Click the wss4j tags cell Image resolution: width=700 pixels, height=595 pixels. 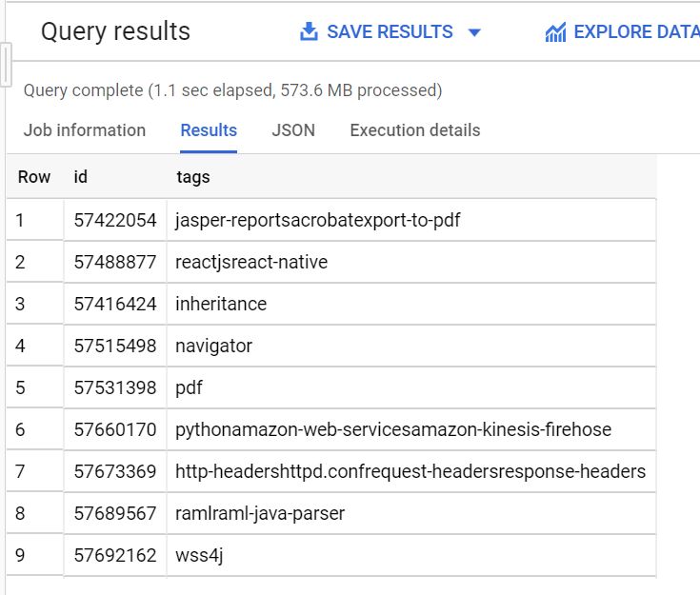pos(411,556)
